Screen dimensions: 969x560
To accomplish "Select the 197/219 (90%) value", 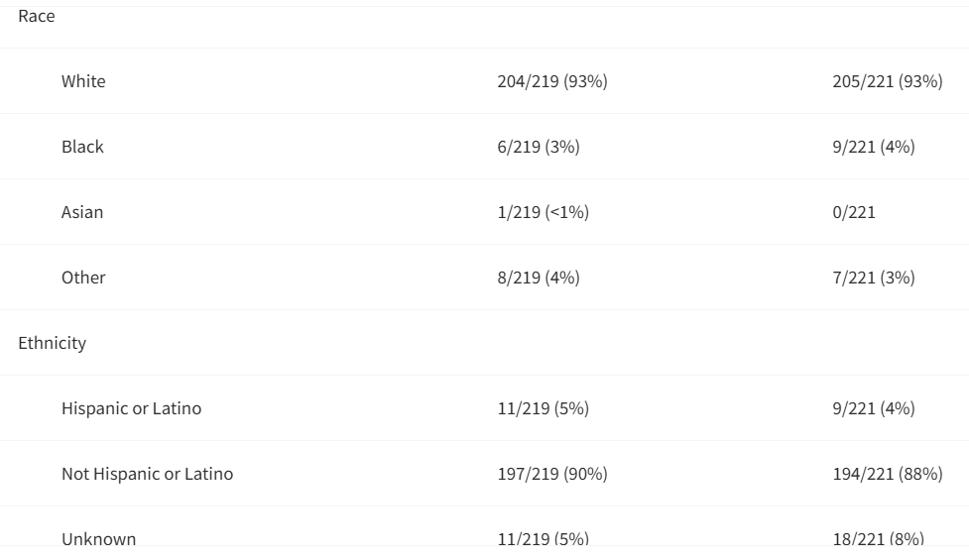I will click(551, 474).
